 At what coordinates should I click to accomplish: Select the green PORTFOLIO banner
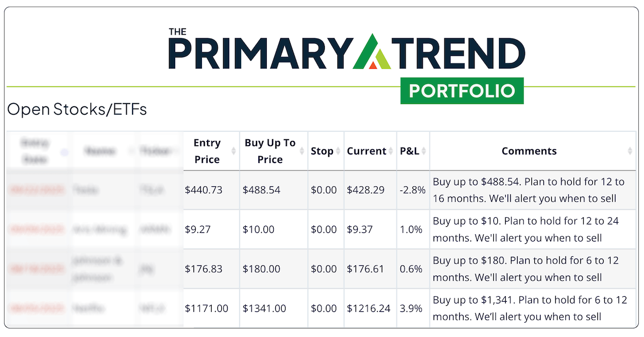pyautogui.click(x=463, y=90)
